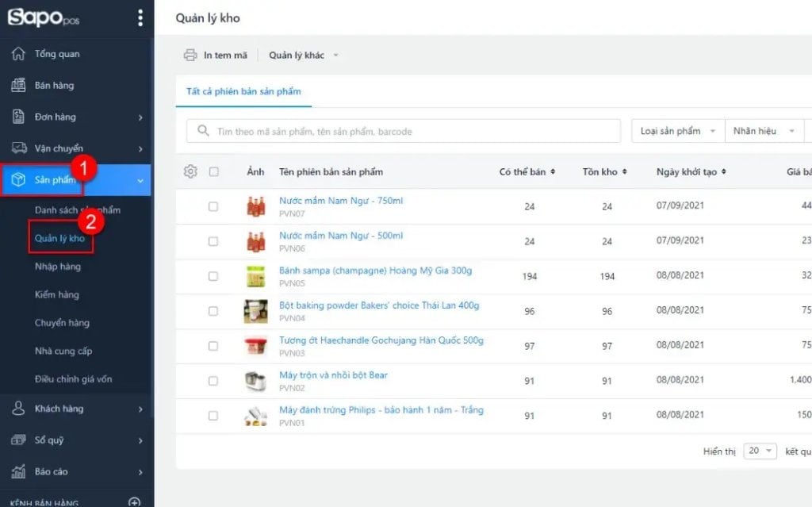The image size is (812, 507).
Task: Open table column settings gear icon
Action: click(190, 171)
